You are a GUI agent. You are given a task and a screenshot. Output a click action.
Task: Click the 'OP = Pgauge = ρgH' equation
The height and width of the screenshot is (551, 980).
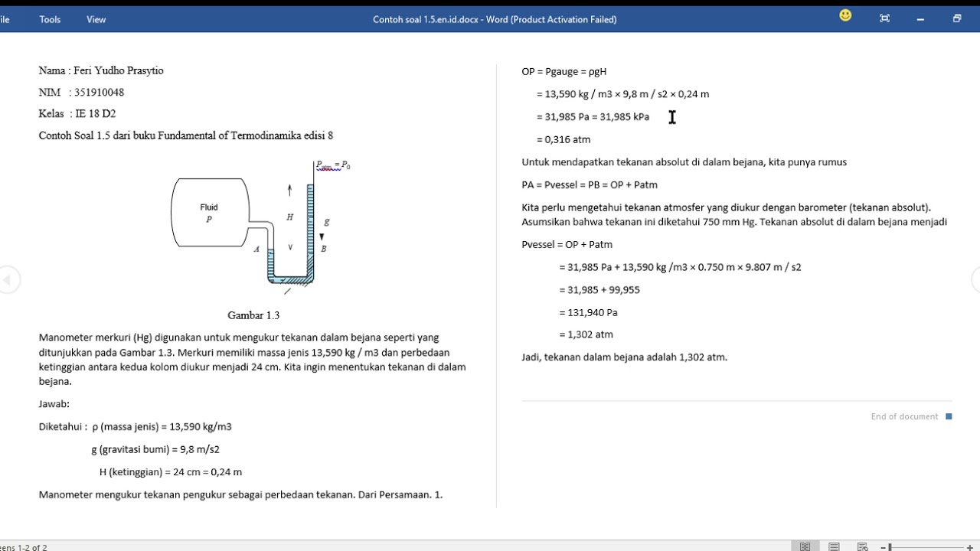(x=564, y=71)
